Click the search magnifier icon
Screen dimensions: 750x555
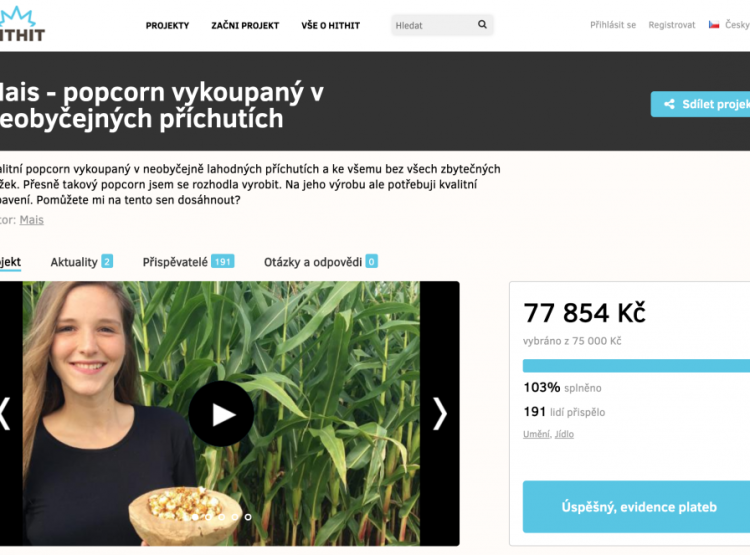click(482, 24)
